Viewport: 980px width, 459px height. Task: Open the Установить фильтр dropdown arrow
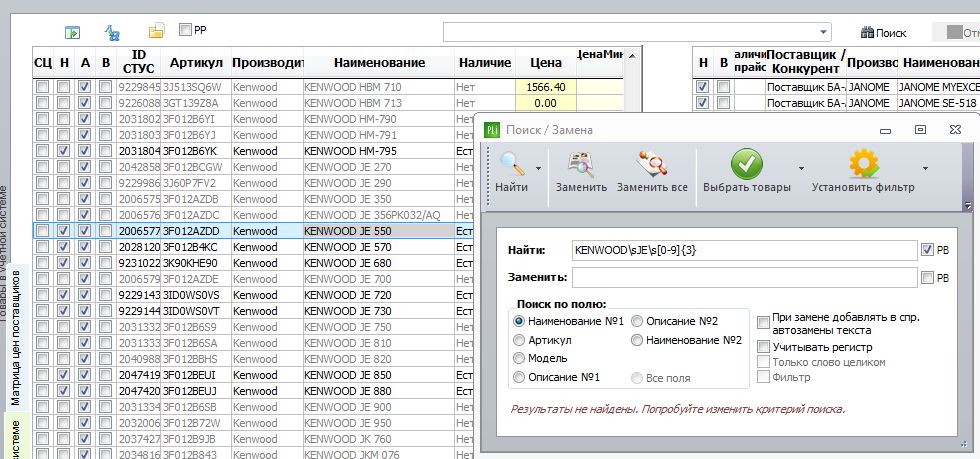tap(925, 168)
